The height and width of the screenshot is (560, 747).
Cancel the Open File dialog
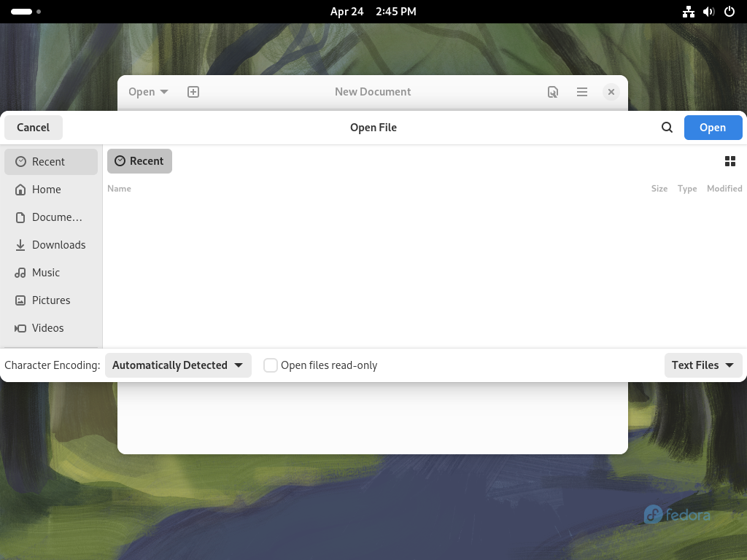[x=34, y=127]
